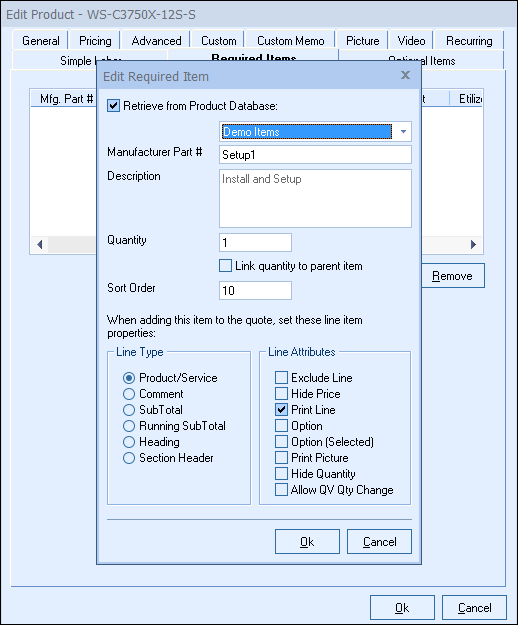Image resolution: width=518 pixels, height=625 pixels.
Task: Switch to the Pricing tab
Action: 95,41
